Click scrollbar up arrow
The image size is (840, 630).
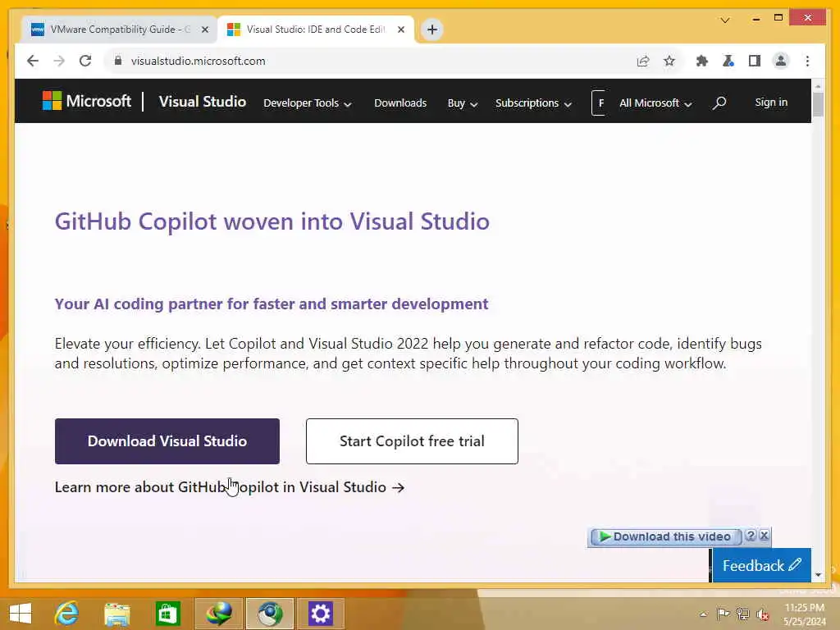point(818,85)
